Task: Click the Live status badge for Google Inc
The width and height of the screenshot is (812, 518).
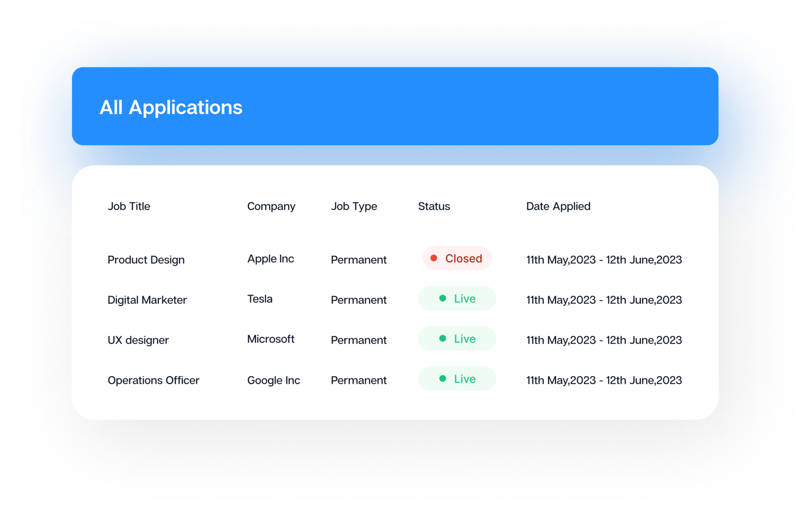Action: tap(457, 379)
